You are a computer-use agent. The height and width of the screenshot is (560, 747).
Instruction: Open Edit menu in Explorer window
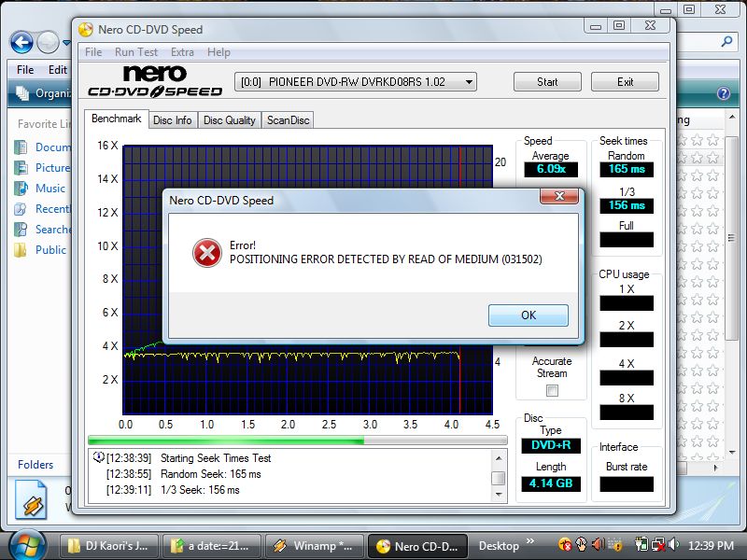click(x=58, y=70)
